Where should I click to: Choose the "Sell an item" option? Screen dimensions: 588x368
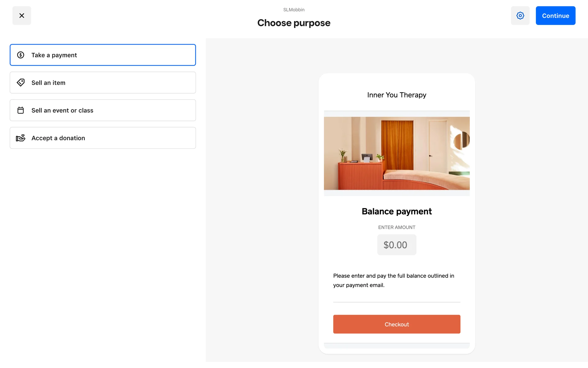click(x=103, y=82)
